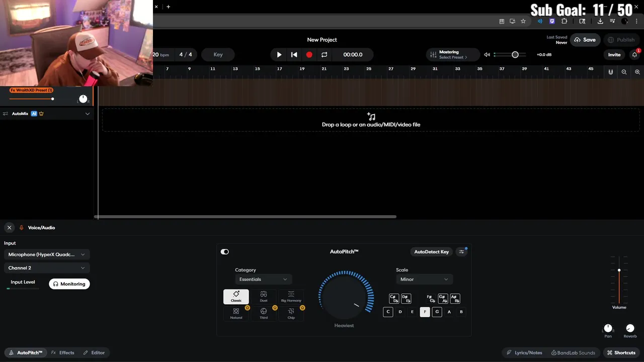The height and width of the screenshot is (362, 644).
Task: Open the BandLab Sounds panel
Action: coord(573,352)
